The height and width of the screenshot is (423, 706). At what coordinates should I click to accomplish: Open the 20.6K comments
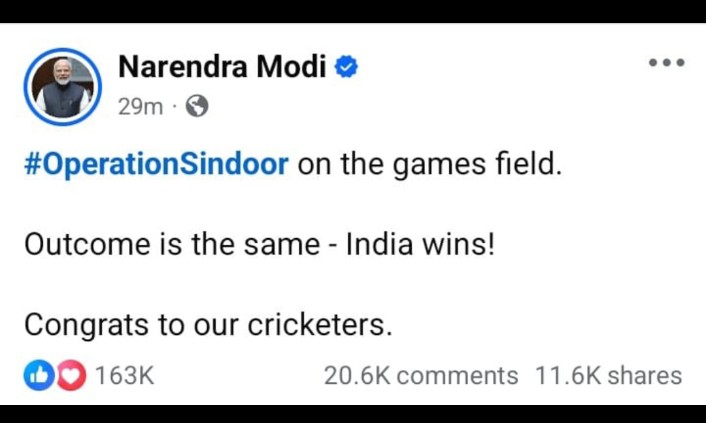click(421, 376)
